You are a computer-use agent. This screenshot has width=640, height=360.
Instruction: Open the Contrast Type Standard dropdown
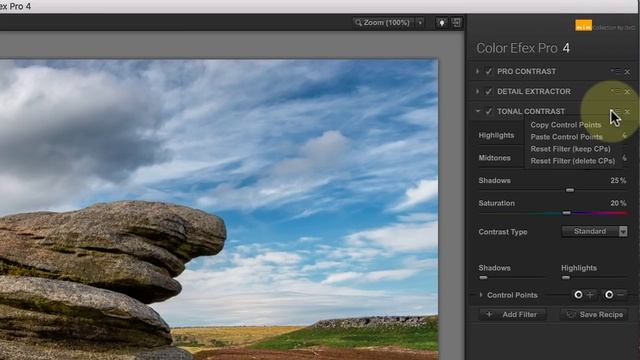click(x=594, y=231)
